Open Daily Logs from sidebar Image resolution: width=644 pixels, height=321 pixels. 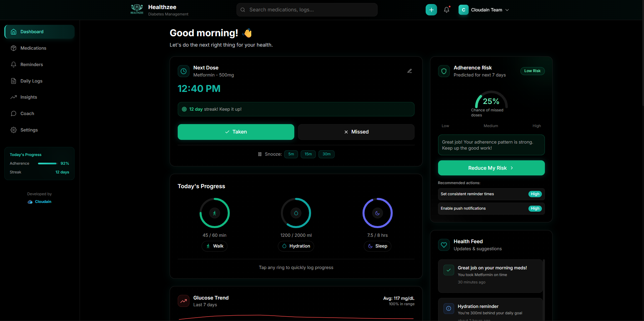31,81
